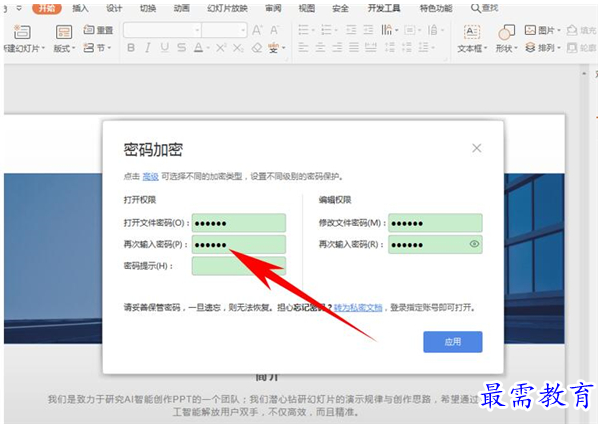Toggle password visibility with the eye icon
Screen dimensions: 602x427
point(475,244)
